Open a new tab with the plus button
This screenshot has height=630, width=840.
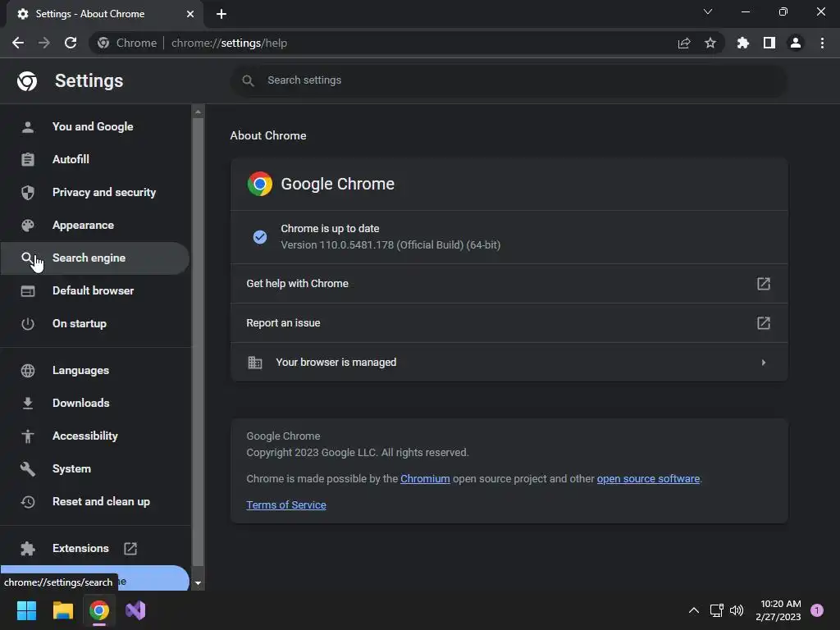(x=221, y=14)
